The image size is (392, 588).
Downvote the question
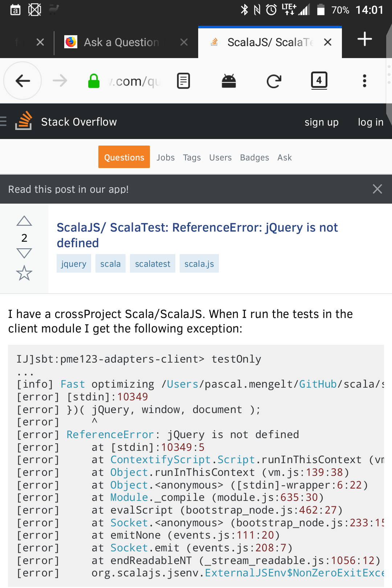pos(24,253)
